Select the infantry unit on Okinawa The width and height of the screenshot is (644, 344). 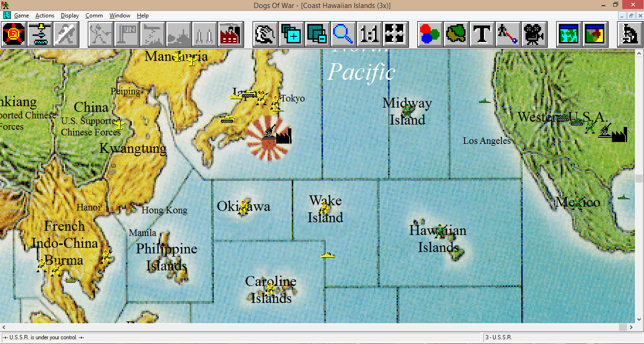[x=243, y=207]
